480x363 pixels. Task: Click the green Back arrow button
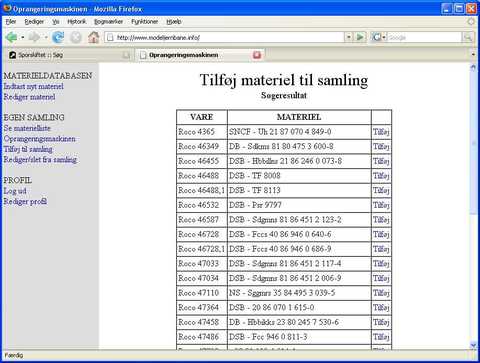pos(11,37)
